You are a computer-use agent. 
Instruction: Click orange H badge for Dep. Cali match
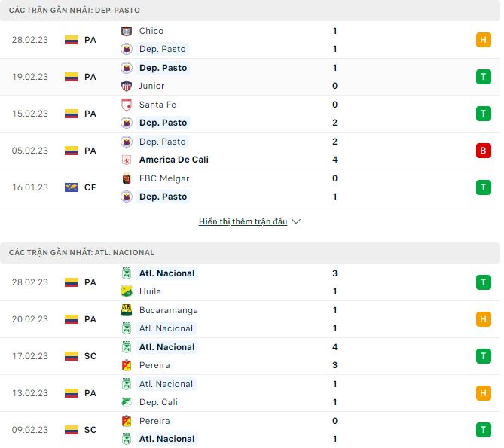pyautogui.click(x=484, y=393)
